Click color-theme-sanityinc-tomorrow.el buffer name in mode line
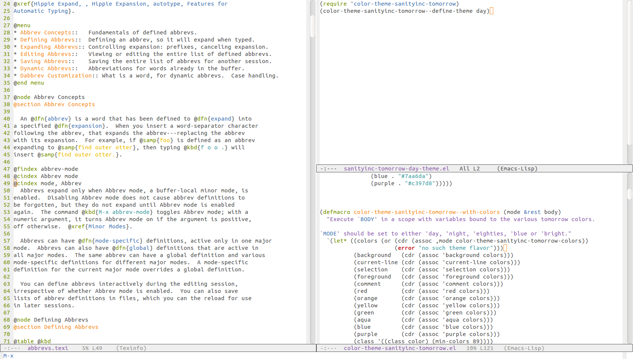 pos(400,348)
